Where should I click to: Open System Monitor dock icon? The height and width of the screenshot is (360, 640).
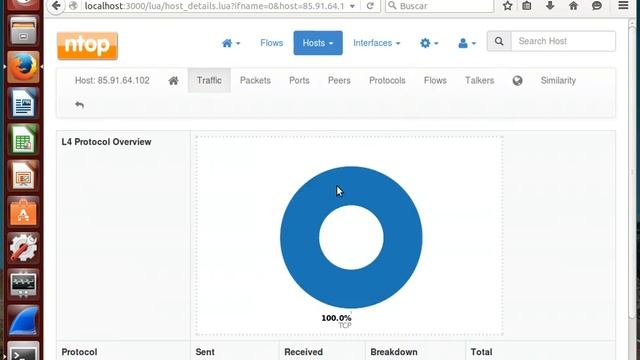(23, 284)
